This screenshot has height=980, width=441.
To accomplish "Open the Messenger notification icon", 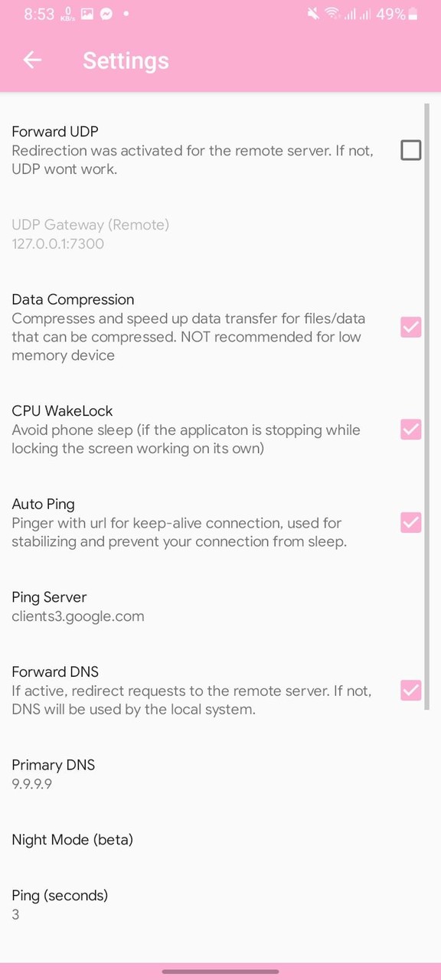I will (x=106, y=13).
